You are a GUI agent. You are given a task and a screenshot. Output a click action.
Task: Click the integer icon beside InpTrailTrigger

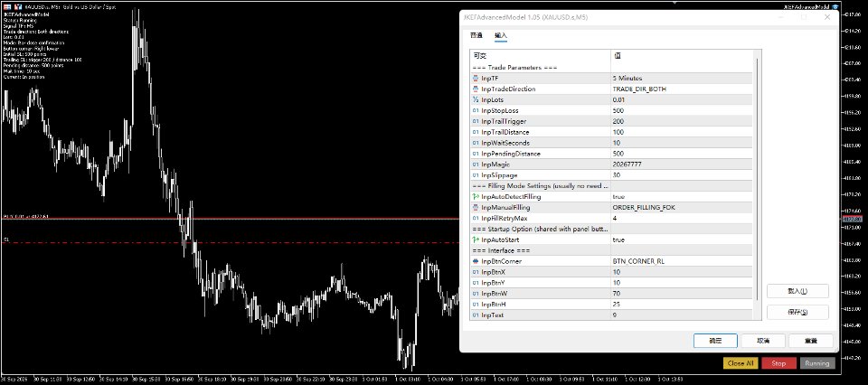[x=476, y=121]
